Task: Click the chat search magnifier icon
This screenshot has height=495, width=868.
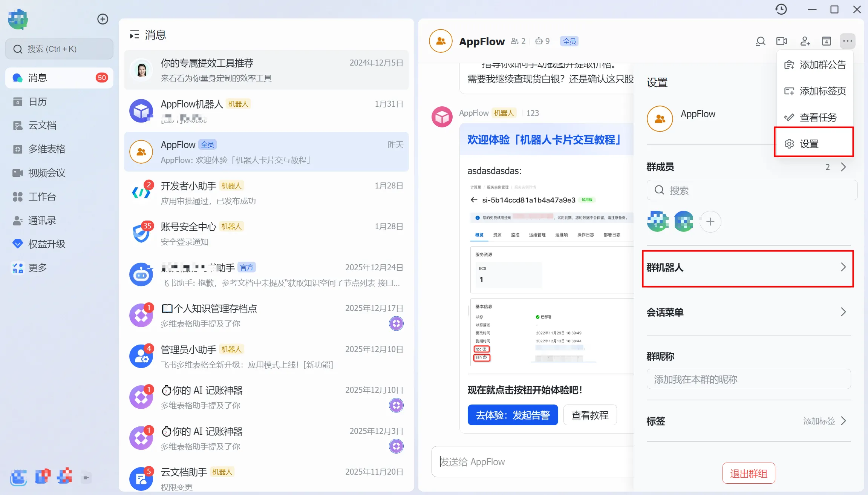Action: click(x=761, y=41)
